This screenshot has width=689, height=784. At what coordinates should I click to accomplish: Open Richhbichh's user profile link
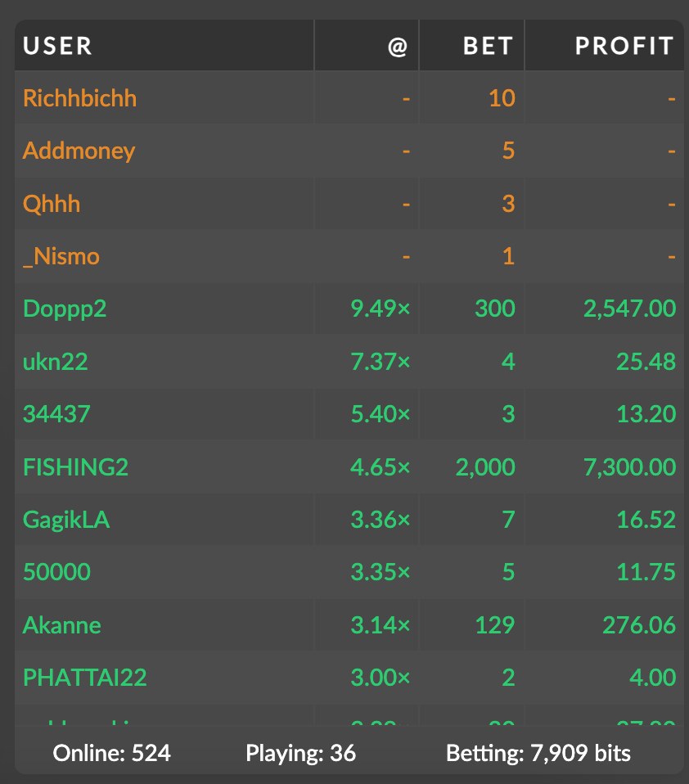tap(79, 99)
